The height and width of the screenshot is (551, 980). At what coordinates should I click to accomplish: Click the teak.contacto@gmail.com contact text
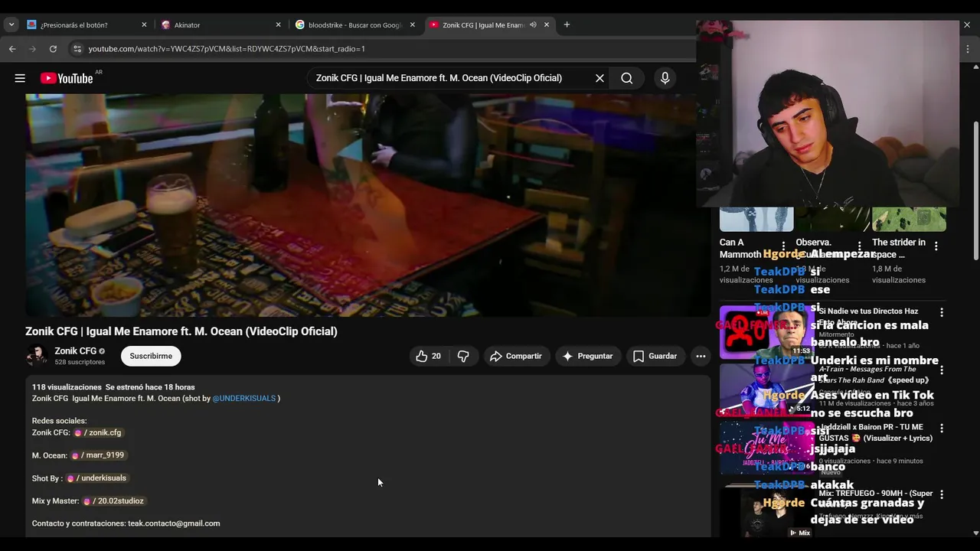(174, 523)
